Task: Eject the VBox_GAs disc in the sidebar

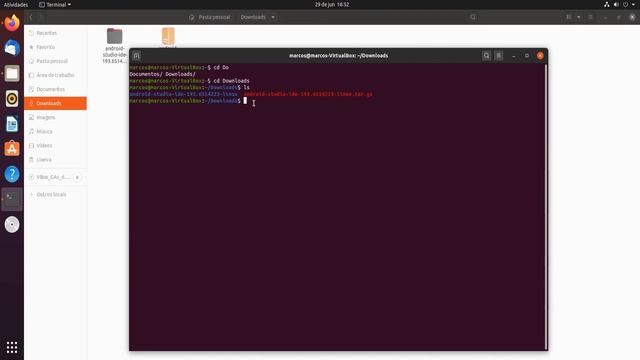Action: (77, 177)
